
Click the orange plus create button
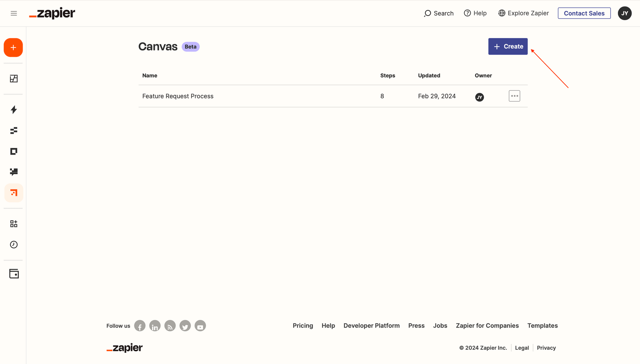(x=14, y=47)
